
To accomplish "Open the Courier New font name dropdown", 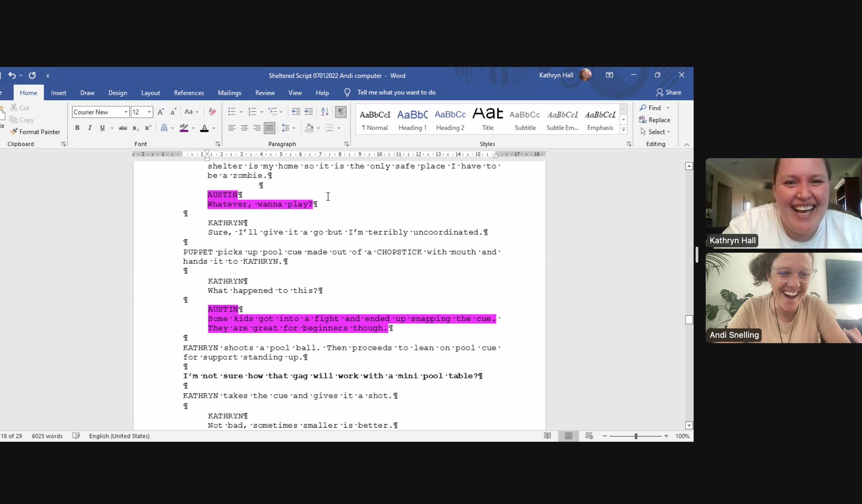I will pyautogui.click(x=126, y=112).
